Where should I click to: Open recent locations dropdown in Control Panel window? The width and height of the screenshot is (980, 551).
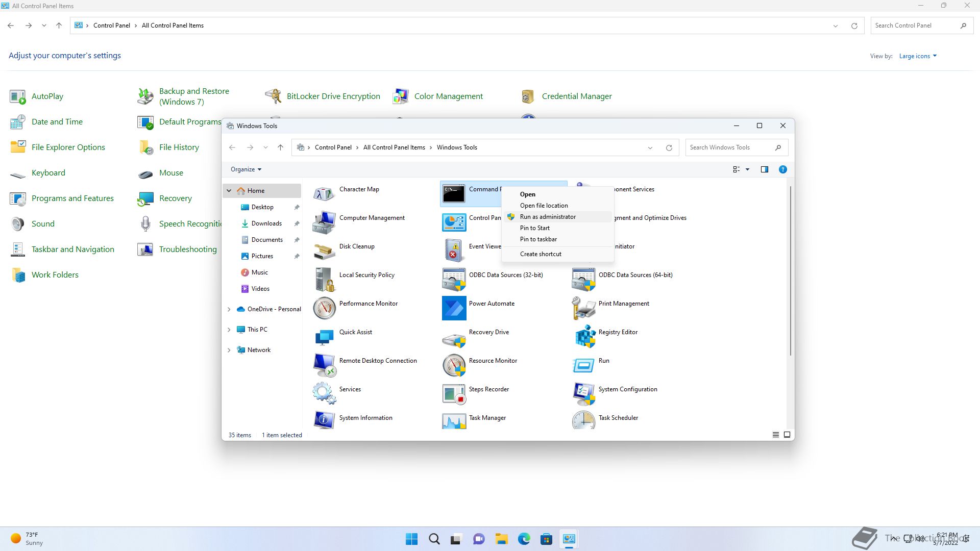tap(44, 26)
